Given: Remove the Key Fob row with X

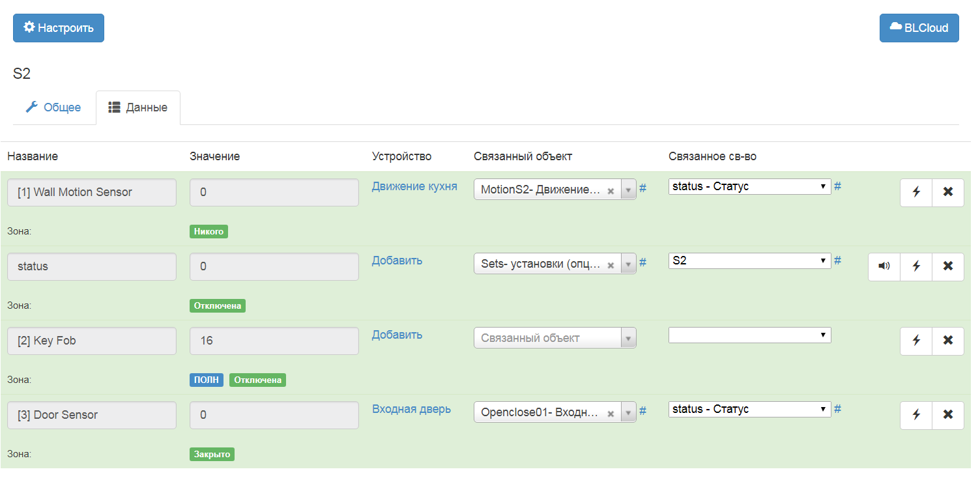Looking at the screenshot, I should point(948,341).
